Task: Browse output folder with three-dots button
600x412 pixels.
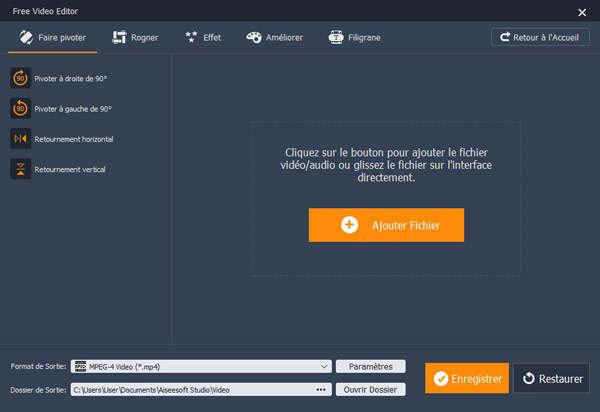Action: point(321,389)
